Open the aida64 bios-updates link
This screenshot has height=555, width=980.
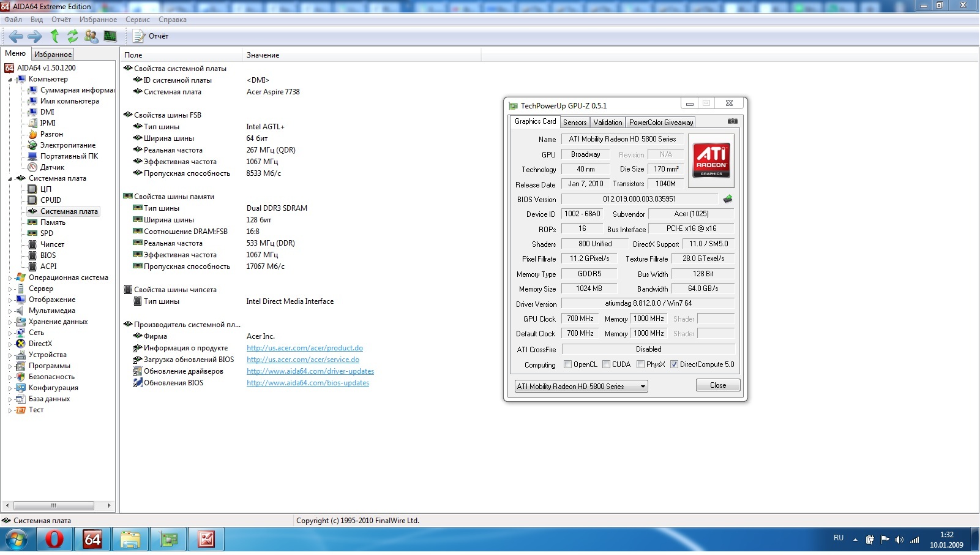[x=308, y=383]
